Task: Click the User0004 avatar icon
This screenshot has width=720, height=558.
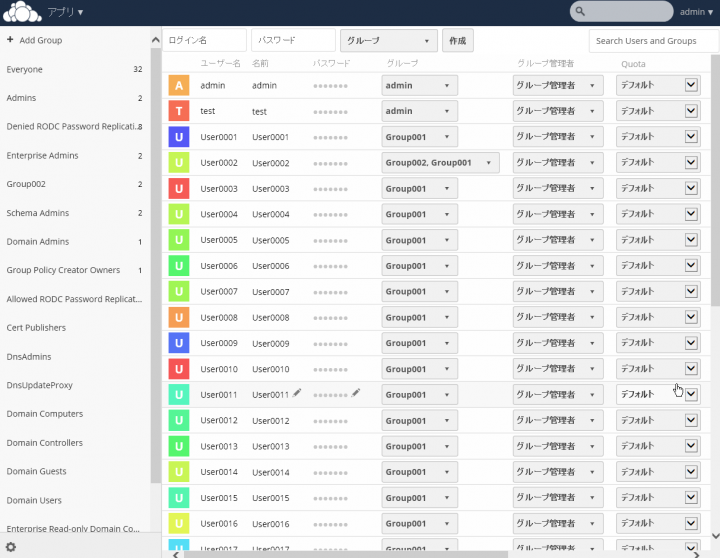Action: 179,214
